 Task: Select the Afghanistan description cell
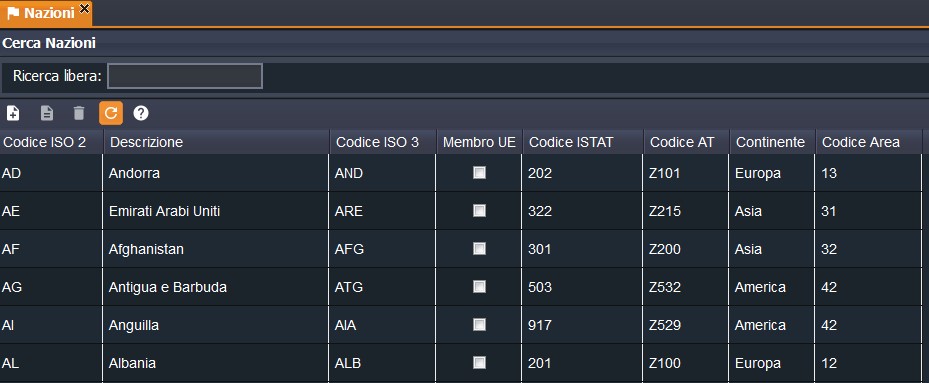click(x=216, y=249)
